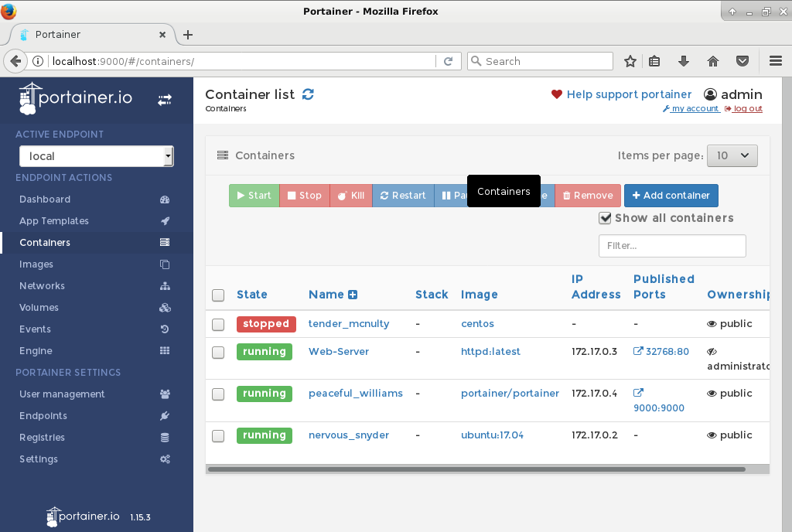Click the container Filter input field

click(x=672, y=246)
